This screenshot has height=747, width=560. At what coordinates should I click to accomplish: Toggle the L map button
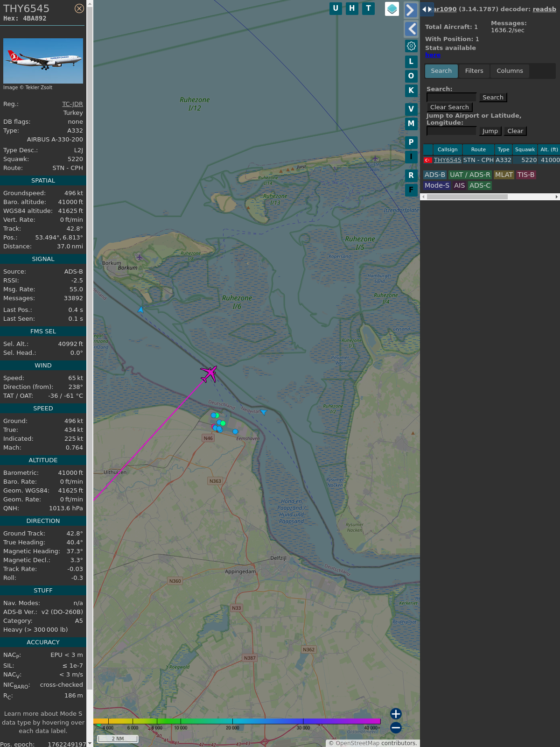point(411,61)
